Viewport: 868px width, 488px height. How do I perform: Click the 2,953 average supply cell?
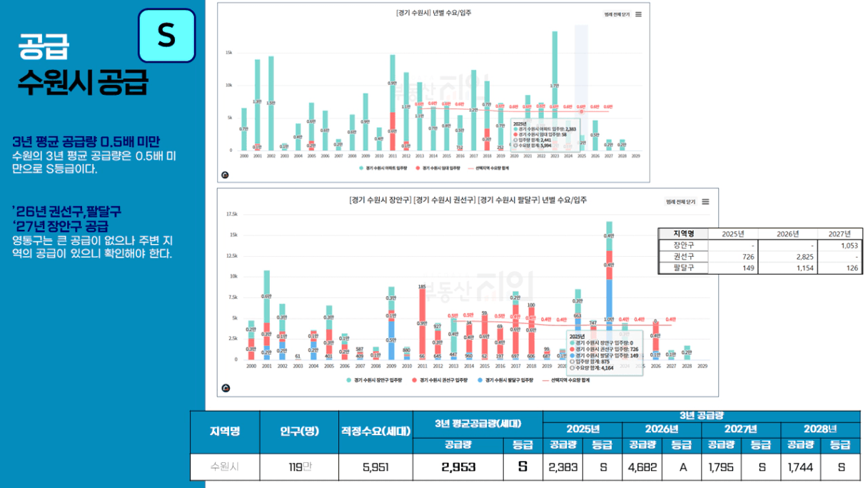(x=458, y=467)
